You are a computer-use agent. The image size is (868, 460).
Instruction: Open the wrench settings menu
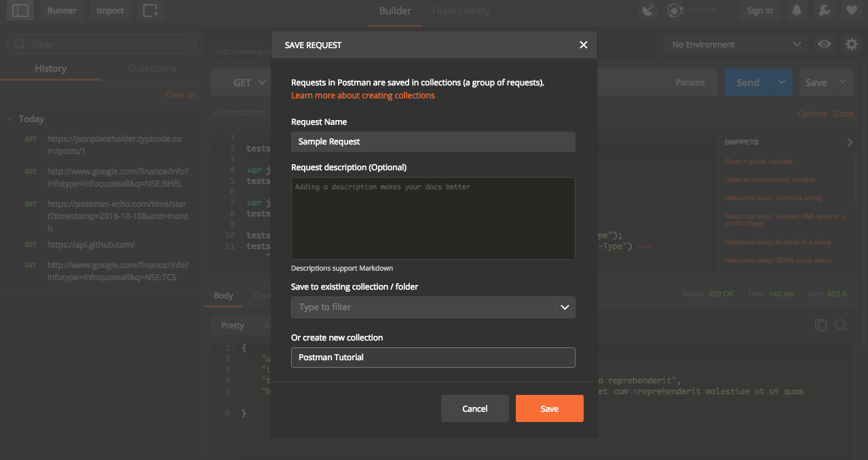click(824, 10)
